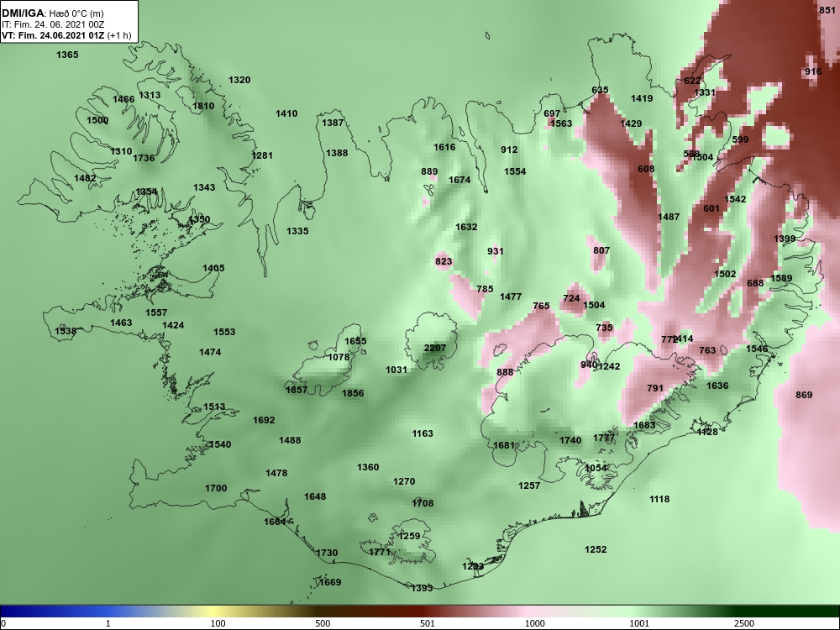The width and height of the screenshot is (840, 630).
Task: Click the legend label '1000'
Action: (x=534, y=623)
